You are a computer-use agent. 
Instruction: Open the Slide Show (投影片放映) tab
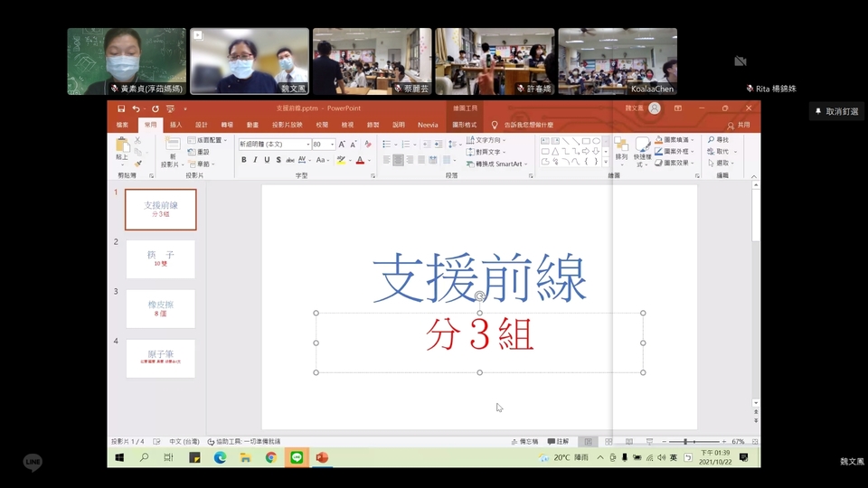pyautogui.click(x=287, y=125)
